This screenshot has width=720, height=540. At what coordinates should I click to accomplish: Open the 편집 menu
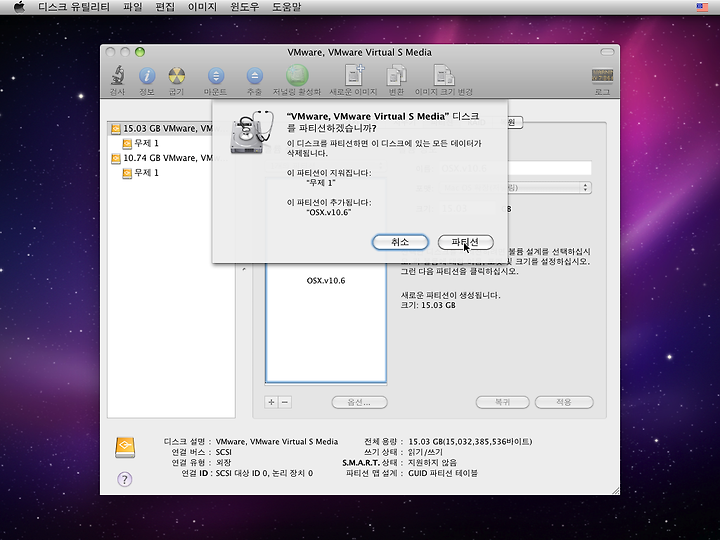165,7
